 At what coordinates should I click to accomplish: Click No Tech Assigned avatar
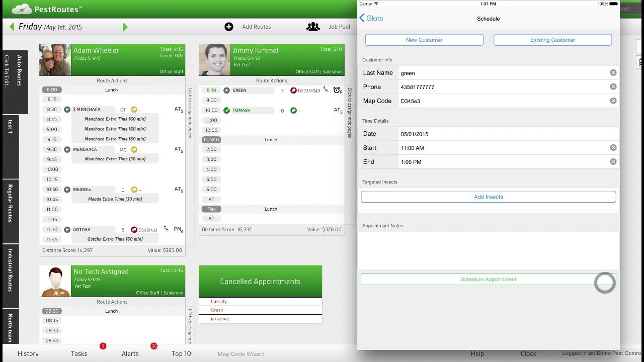55,281
